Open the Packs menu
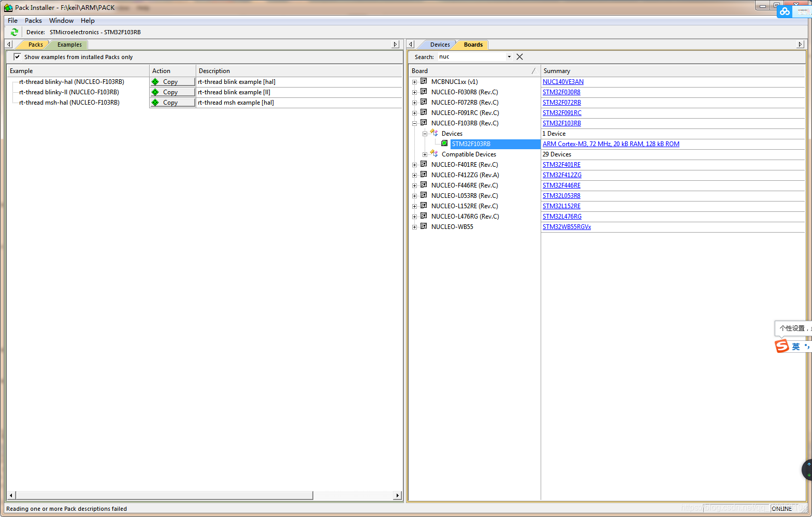The width and height of the screenshot is (812, 517). pos(33,21)
